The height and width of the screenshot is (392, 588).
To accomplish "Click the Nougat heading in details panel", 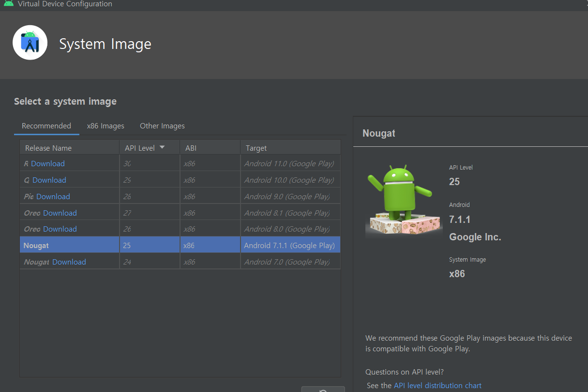I will (x=379, y=133).
